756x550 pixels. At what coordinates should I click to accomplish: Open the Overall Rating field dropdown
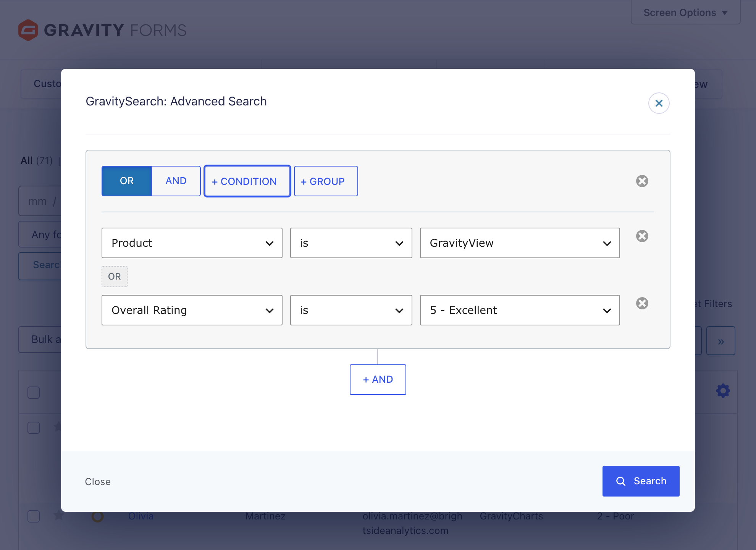(x=192, y=310)
